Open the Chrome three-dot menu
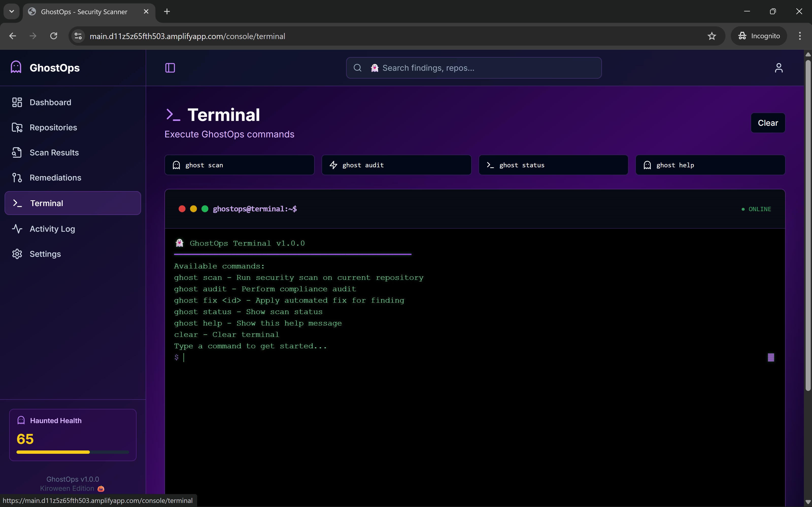This screenshot has width=812, height=507. [x=800, y=36]
